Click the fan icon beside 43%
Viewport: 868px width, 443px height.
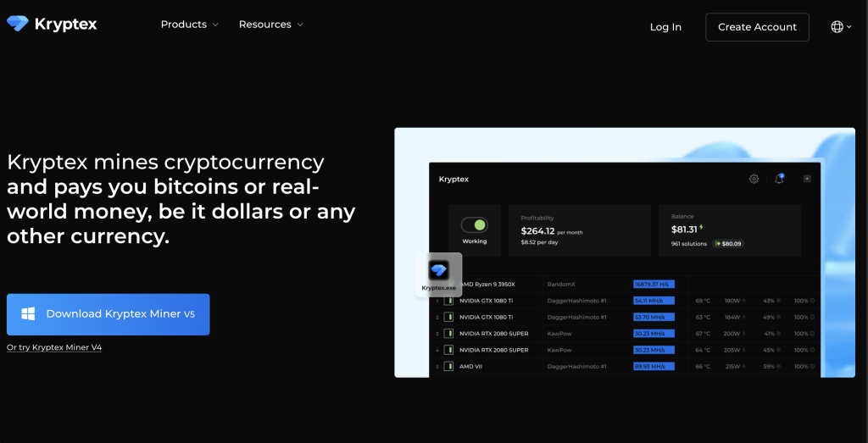[779, 301]
